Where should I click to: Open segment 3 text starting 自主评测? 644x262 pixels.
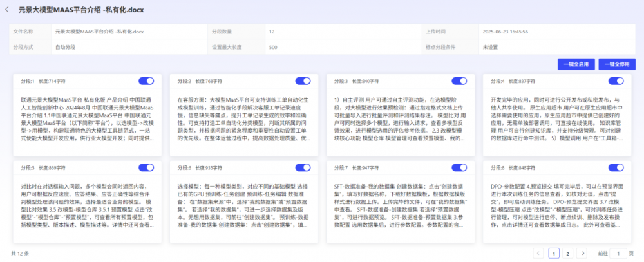(x=401, y=119)
